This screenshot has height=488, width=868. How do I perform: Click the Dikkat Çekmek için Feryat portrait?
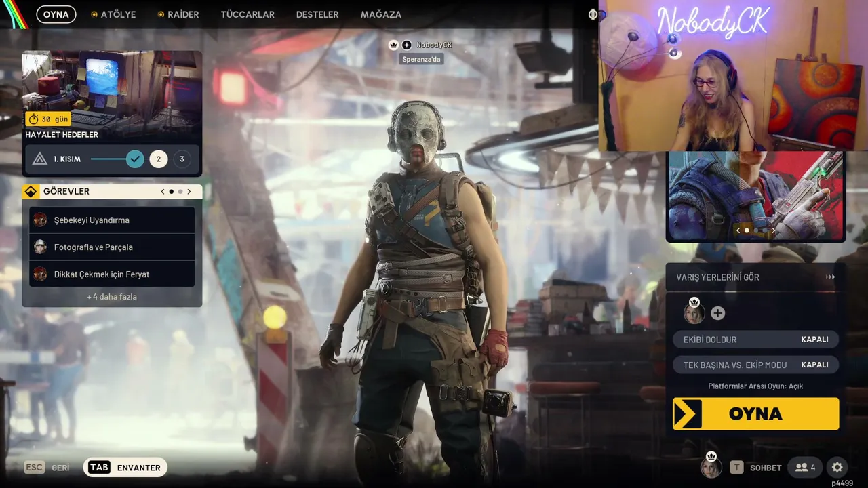[x=40, y=274]
